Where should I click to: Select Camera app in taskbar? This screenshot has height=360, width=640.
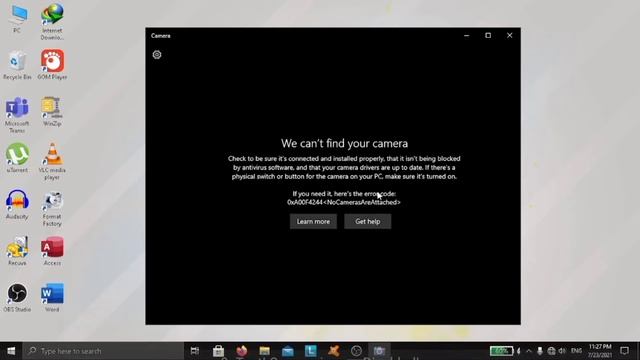point(379,351)
